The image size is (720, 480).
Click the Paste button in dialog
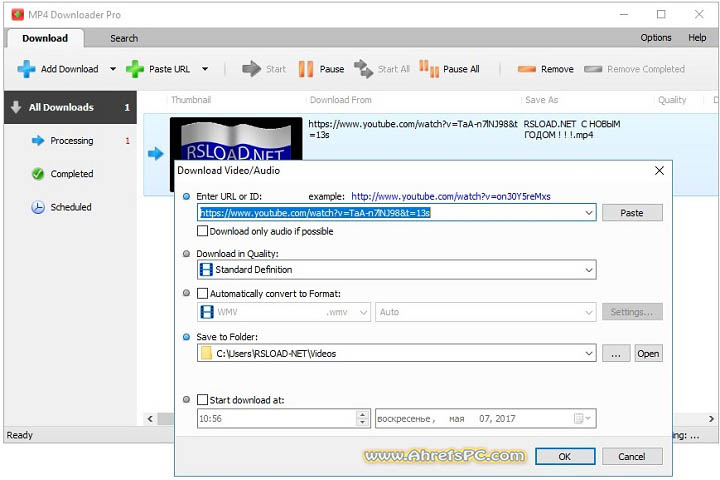click(x=632, y=213)
